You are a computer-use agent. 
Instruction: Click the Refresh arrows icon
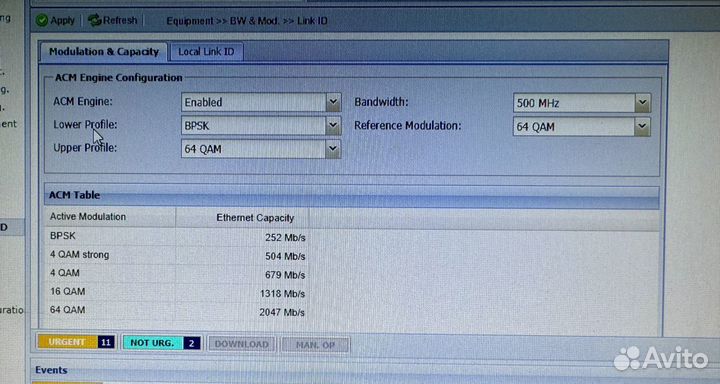(95, 20)
